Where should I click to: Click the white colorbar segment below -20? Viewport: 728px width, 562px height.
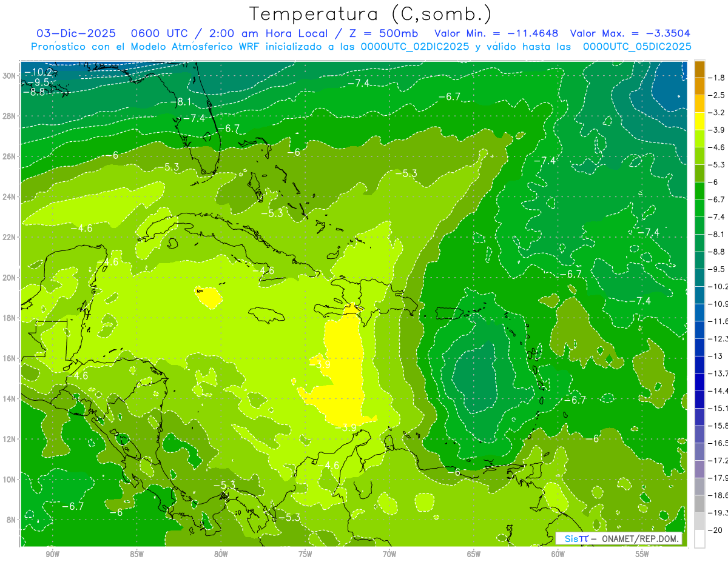tap(699, 539)
